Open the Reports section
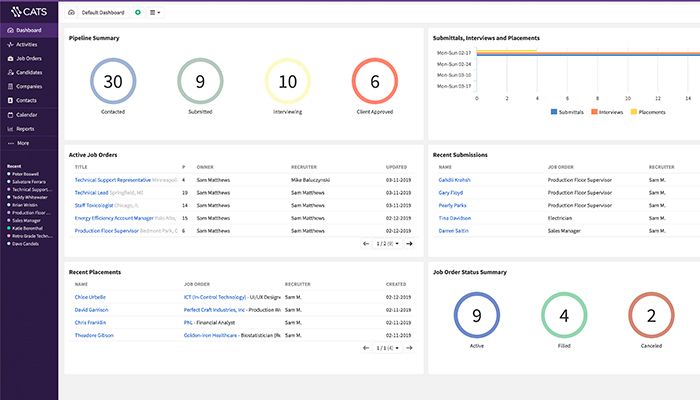Screen dimensions: 700x400 [25, 129]
